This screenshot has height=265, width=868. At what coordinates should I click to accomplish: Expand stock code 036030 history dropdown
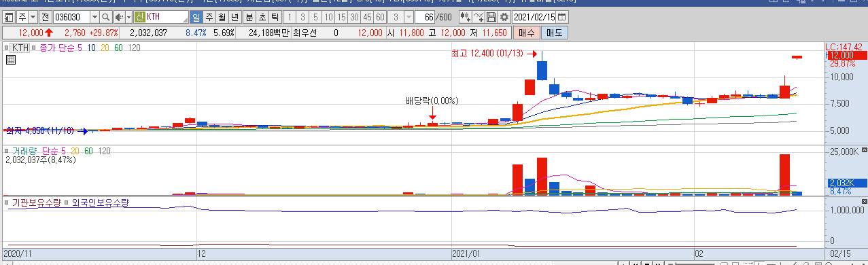click(94, 17)
